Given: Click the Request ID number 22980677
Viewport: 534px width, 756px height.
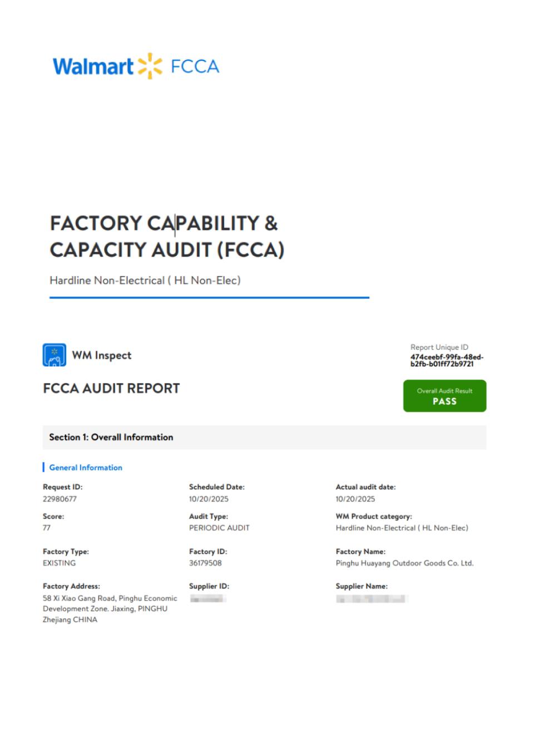Looking at the screenshot, I should [x=60, y=499].
